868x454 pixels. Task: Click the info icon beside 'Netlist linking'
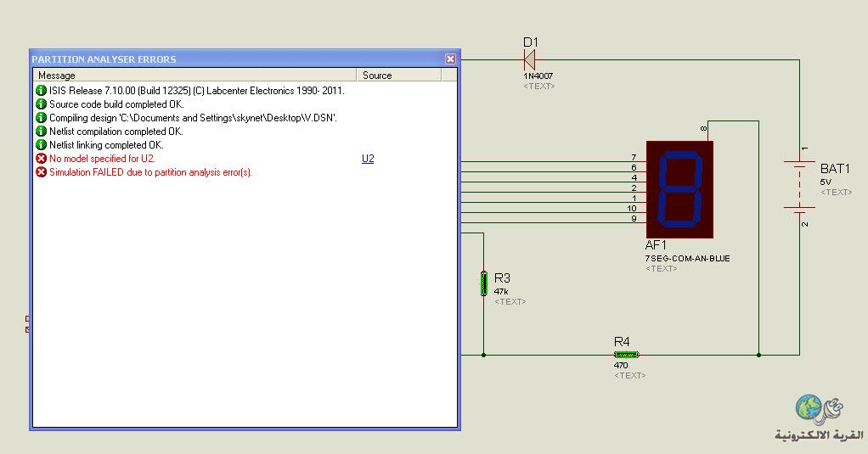pyautogui.click(x=41, y=145)
